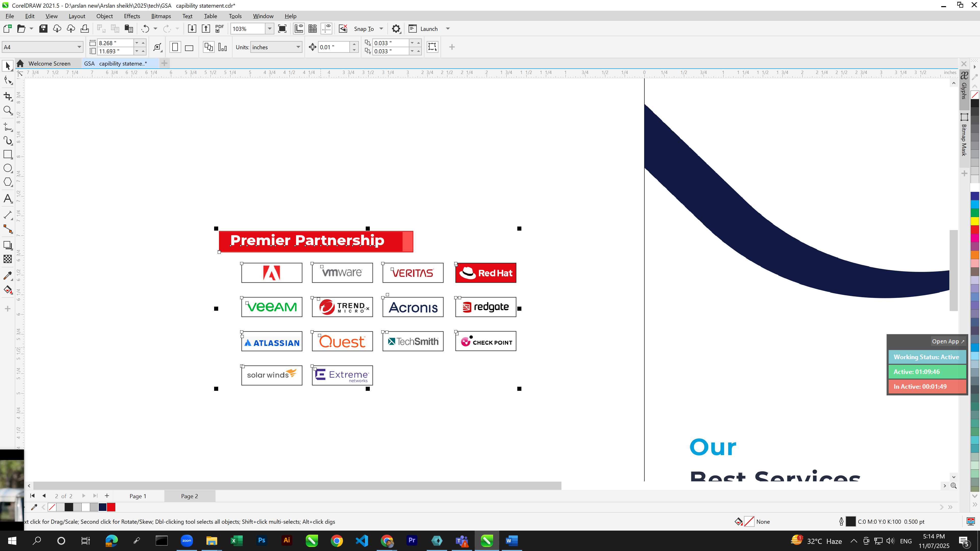Add a new page with plus button

click(x=107, y=495)
